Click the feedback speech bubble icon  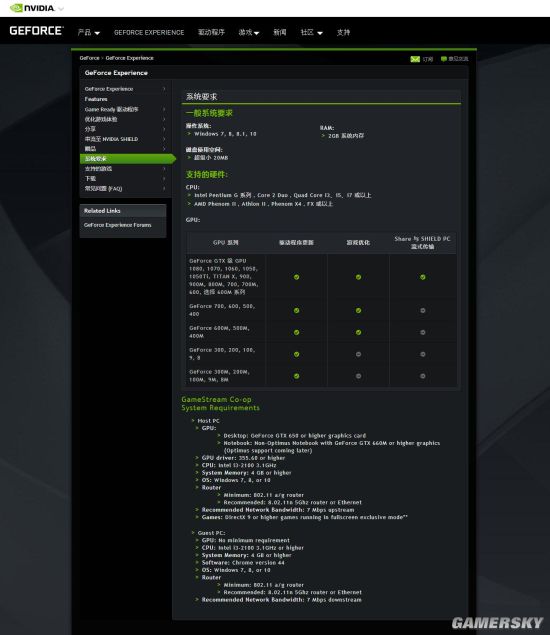coord(444,59)
